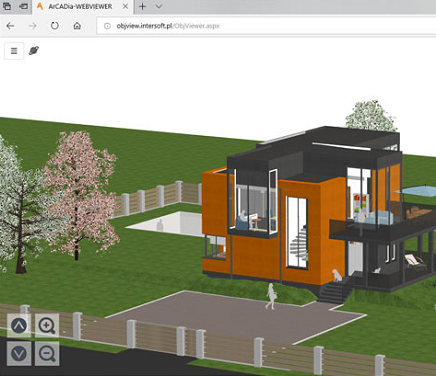Click the zoom out magnifier button
The width and height of the screenshot is (436, 376).
(x=47, y=353)
